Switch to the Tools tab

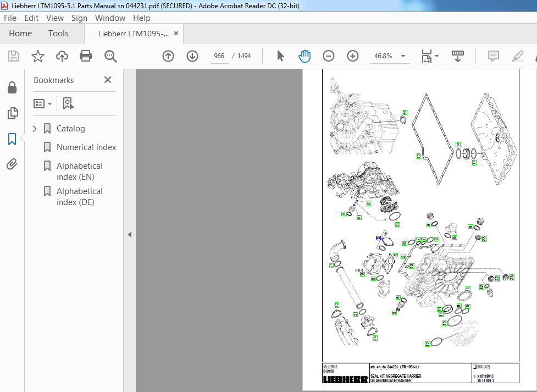[x=58, y=33]
